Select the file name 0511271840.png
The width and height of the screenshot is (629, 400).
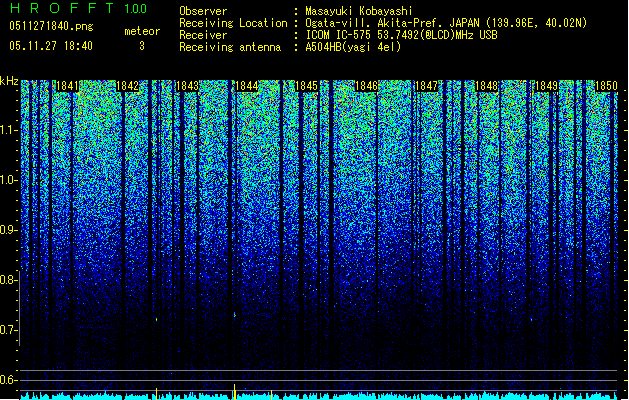51,26
